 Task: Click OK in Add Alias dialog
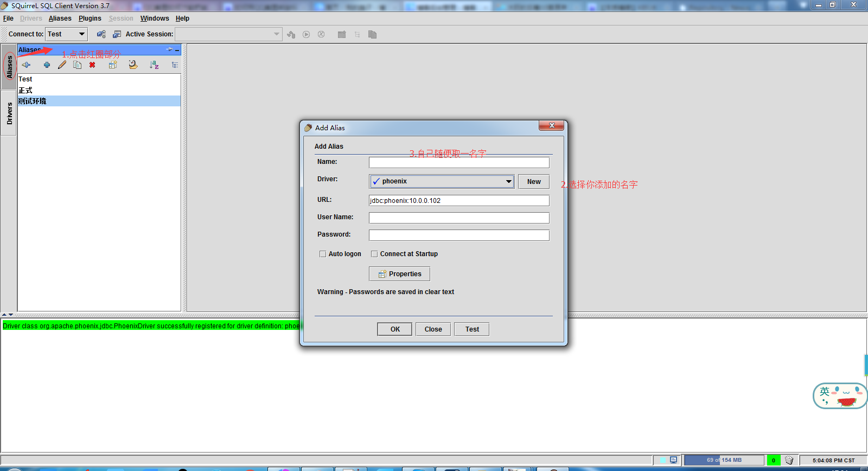click(x=395, y=329)
